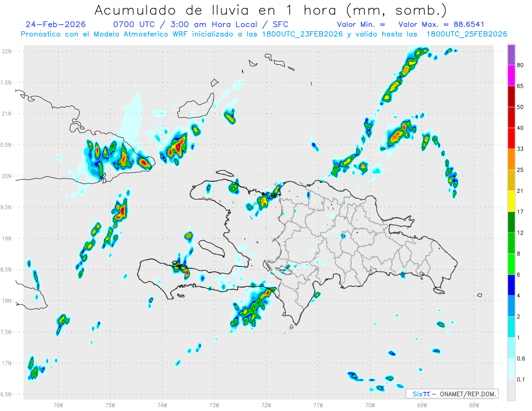Click the 'Valor Min. =' label
Screen dimensions: 532x411
pos(361,24)
